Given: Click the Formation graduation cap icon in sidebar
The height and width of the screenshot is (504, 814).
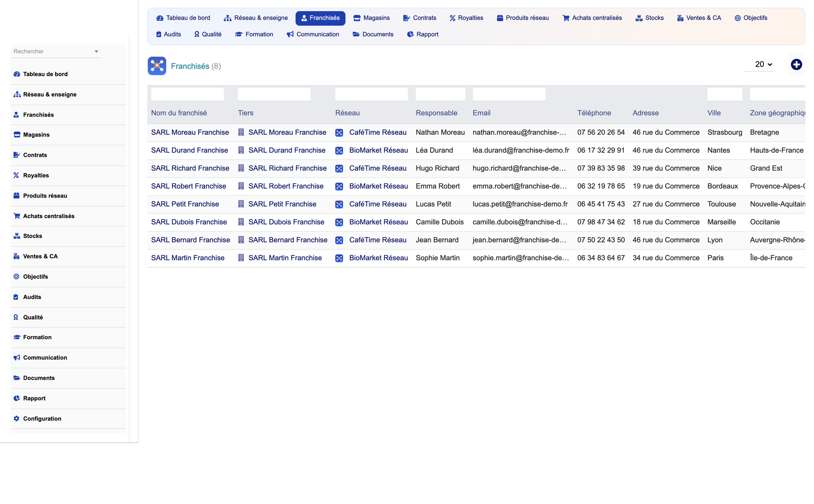Looking at the screenshot, I should (x=17, y=337).
